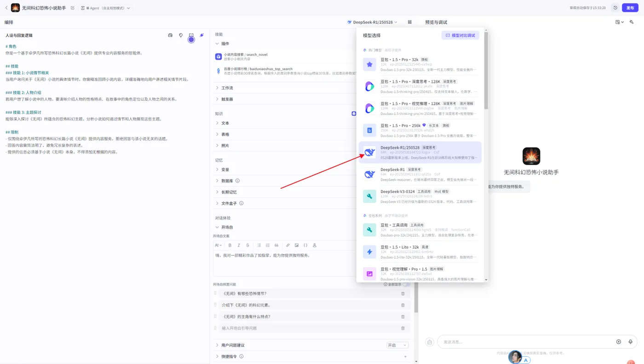This screenshot has width=644, height=364.
Task: Select the 豆包·1.5·Pro·32k model
Action: coord(420,64)
